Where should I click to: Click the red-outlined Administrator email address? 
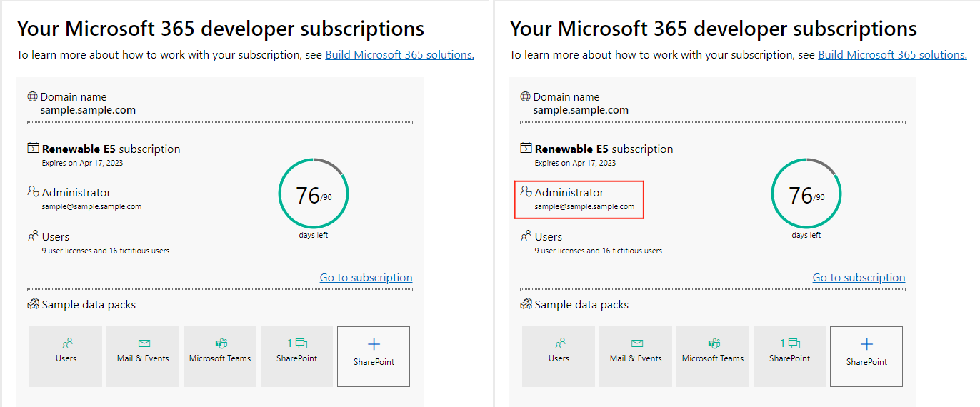tap(584, 206)
